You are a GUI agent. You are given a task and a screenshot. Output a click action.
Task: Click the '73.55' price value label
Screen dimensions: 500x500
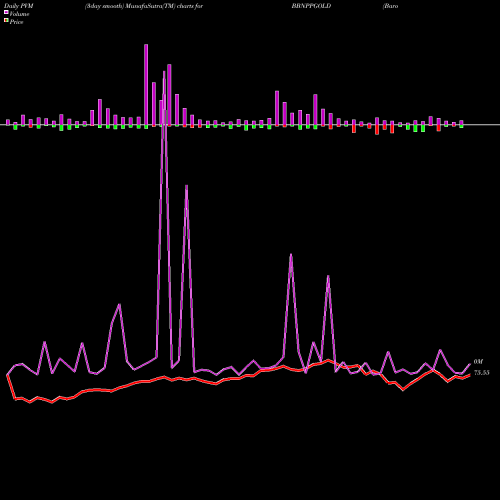tap(482, 373)
